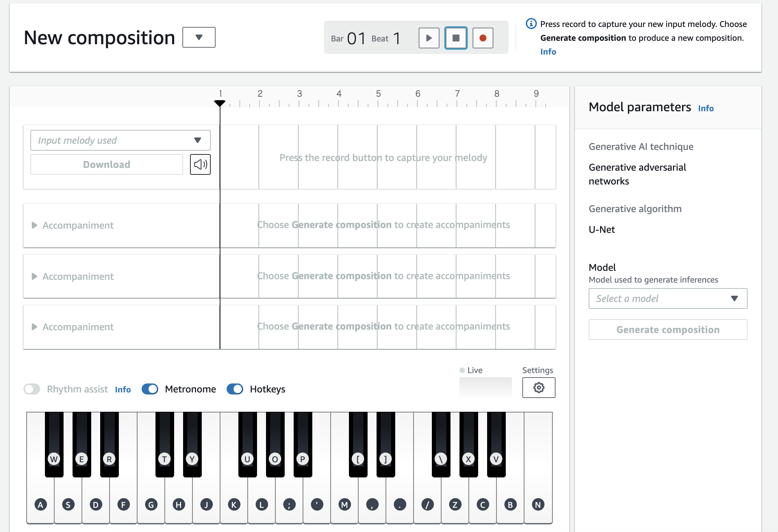778x532 pixels.
Task: Open the Input melody used dropdown
Action: click(120, 140)
